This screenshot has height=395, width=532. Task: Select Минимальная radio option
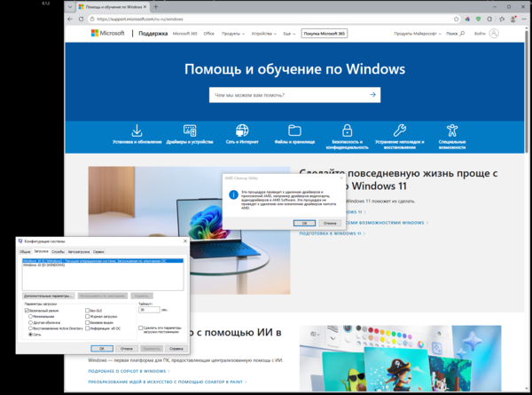30,316
